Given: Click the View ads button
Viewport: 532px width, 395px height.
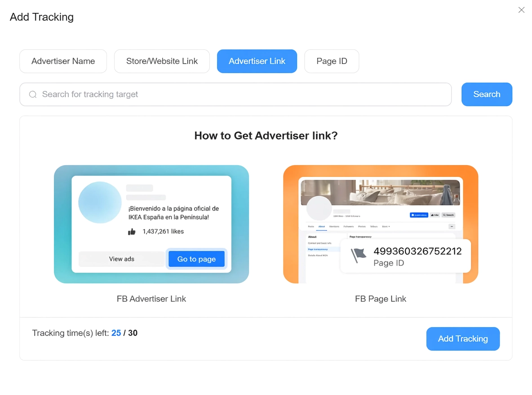Looking at the screenshot, I should click(121, 259).
